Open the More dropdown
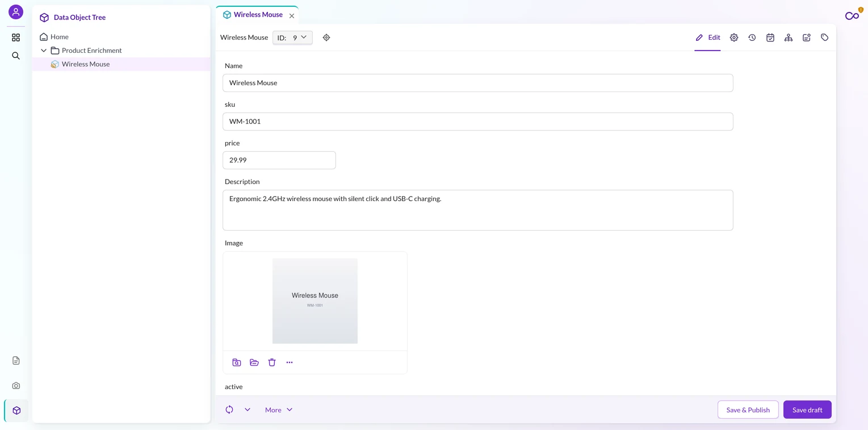 point(279,410)
